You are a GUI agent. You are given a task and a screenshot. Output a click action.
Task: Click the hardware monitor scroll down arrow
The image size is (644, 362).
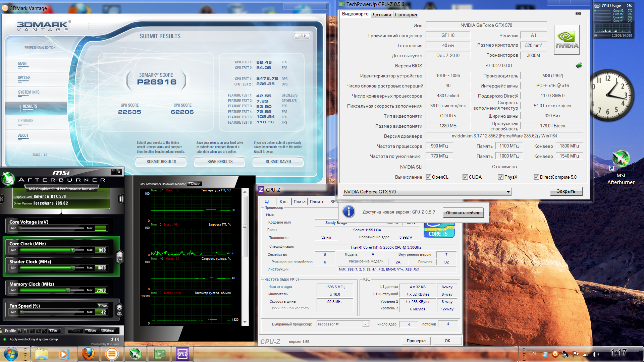[245, 322]
